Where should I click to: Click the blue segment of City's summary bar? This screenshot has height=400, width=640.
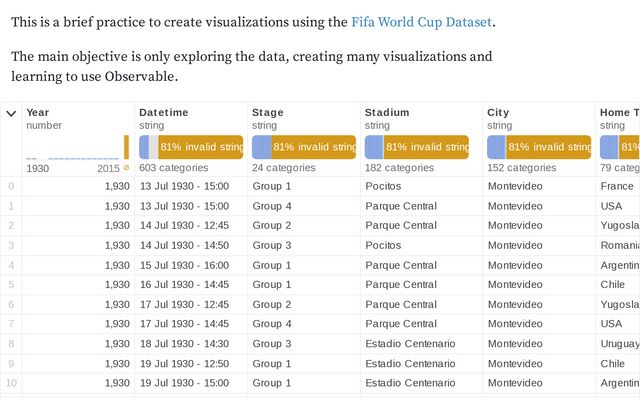coord(494,148)
